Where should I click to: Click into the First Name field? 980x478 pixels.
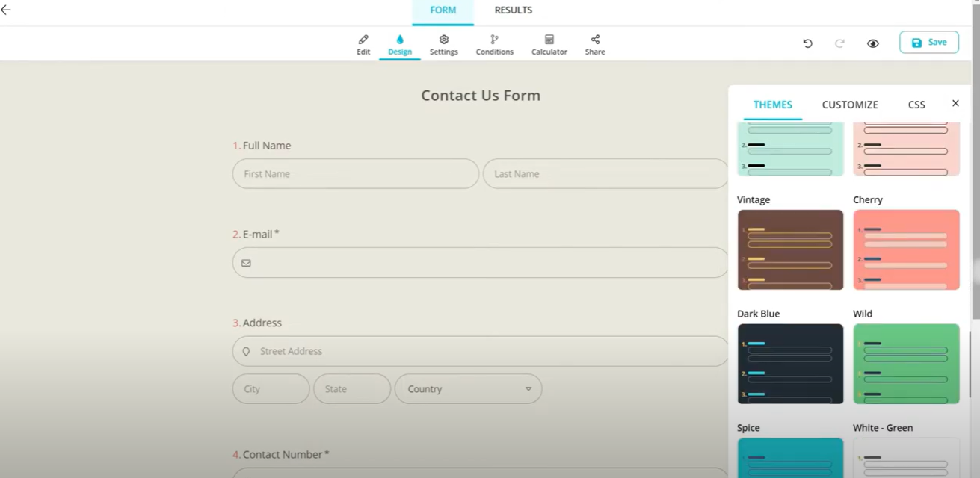355,173
